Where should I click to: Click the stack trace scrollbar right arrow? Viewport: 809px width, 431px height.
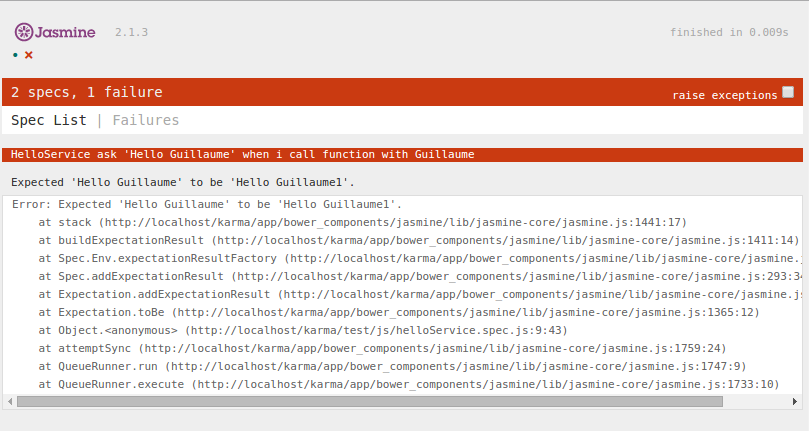[x=795, y=402]
